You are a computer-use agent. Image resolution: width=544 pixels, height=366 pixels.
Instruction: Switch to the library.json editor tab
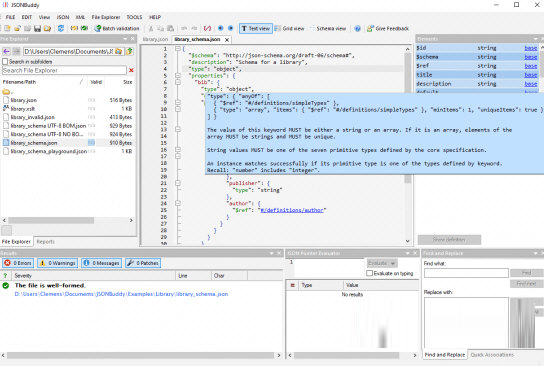155,39
